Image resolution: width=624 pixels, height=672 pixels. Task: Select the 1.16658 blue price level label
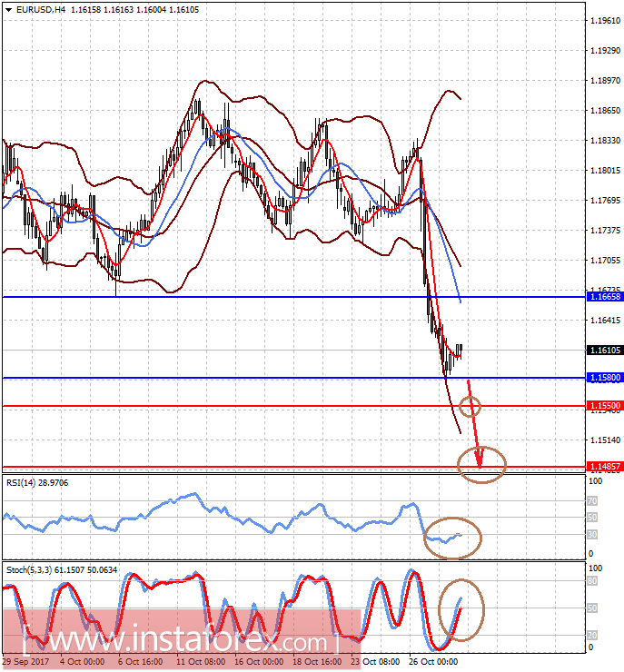point(602,297)
